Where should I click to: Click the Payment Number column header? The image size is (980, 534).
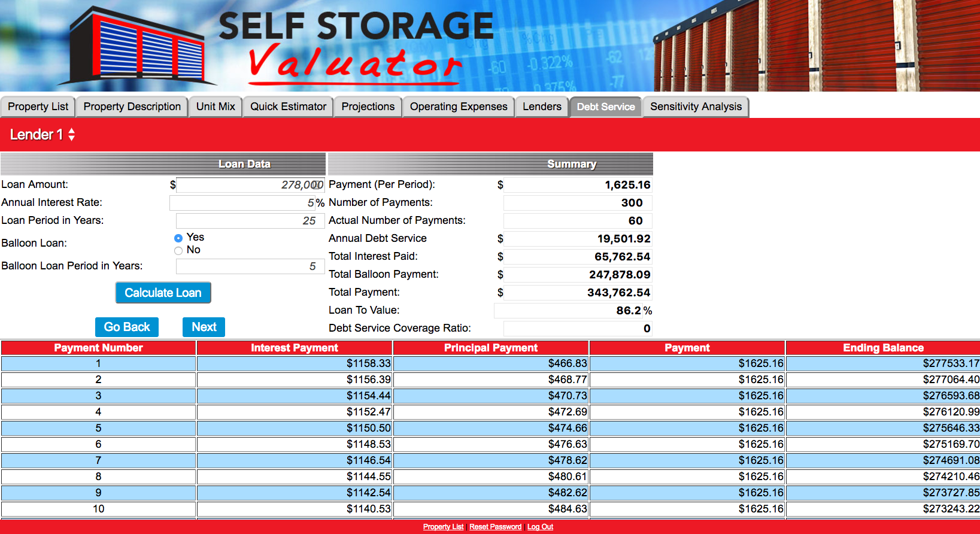[98, 348]
